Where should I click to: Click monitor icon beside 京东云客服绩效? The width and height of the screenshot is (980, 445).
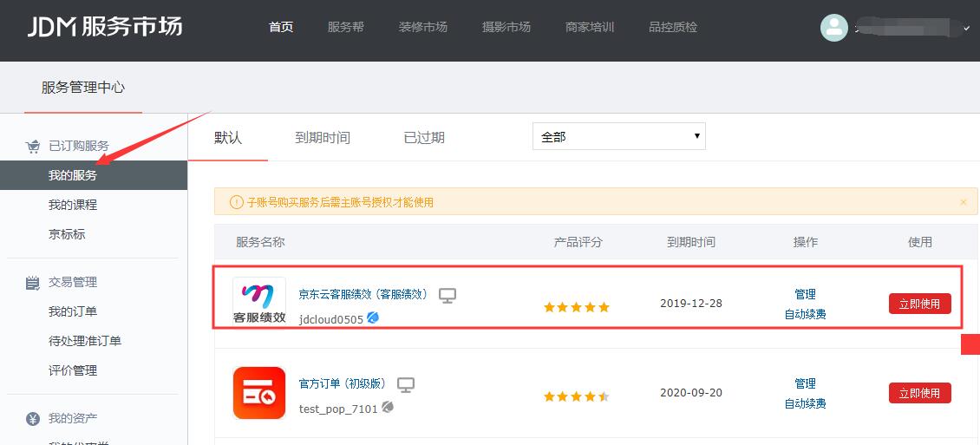coord(447,296)
